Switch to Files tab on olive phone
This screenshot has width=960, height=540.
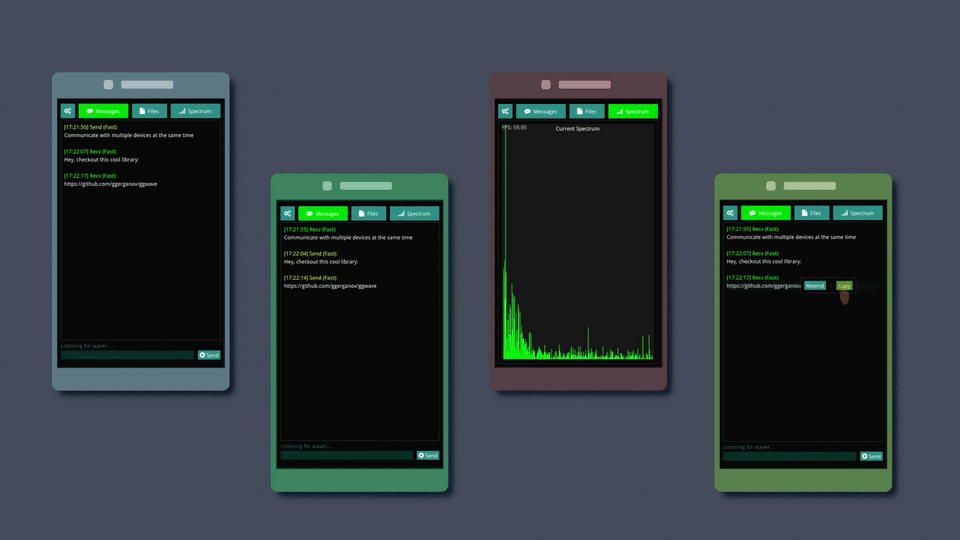point(812,212)
